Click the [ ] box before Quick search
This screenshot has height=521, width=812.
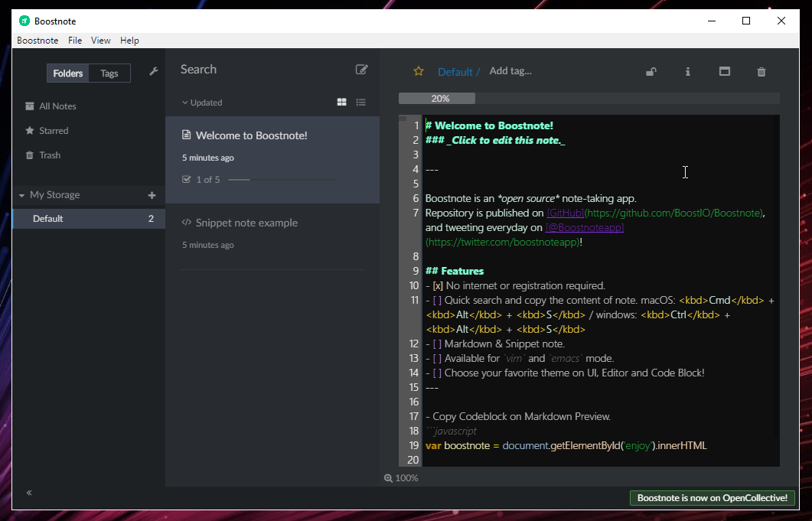coord(437,300)
